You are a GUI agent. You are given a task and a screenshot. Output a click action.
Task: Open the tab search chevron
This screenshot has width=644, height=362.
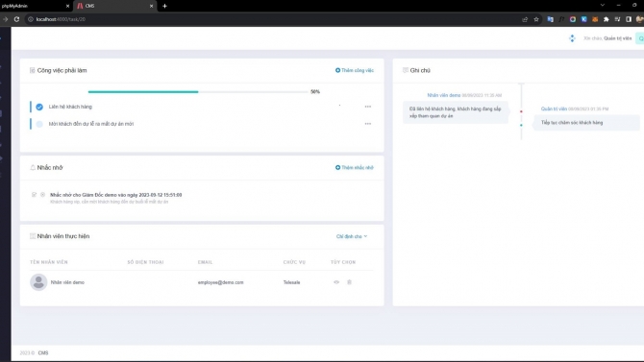point(603,6)
